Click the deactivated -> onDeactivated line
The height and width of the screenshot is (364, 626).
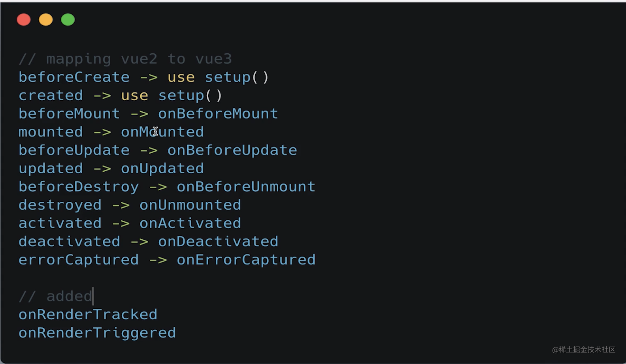pyautogui.click(x=148, y=241)
